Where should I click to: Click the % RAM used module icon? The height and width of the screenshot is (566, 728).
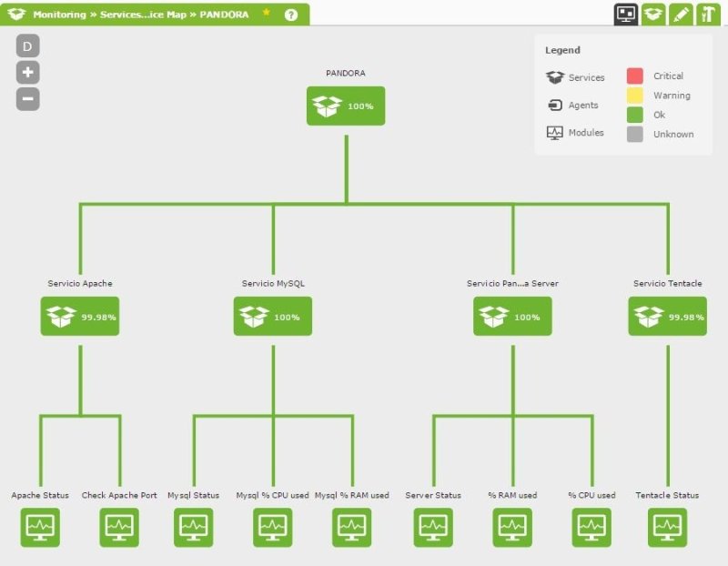(512, 528)
